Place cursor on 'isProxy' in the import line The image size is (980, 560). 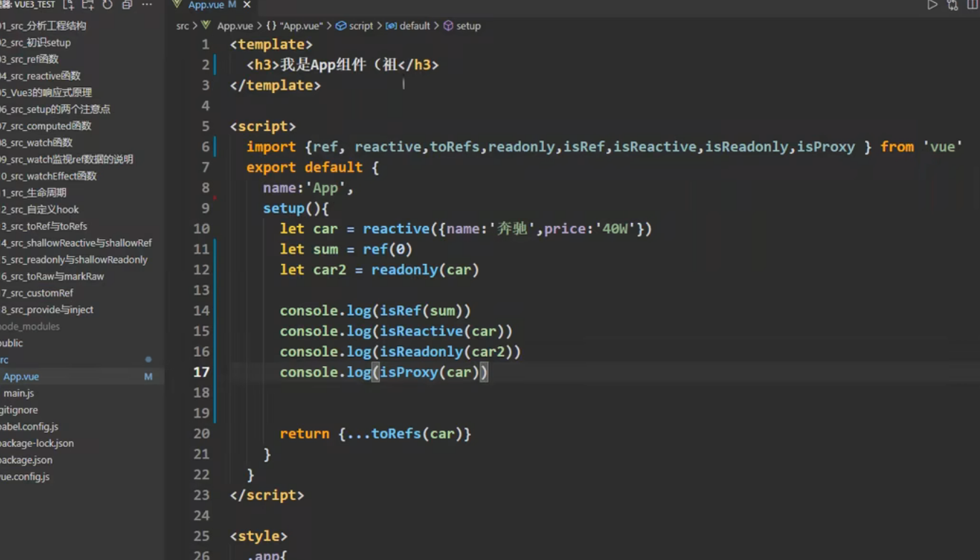826,147
